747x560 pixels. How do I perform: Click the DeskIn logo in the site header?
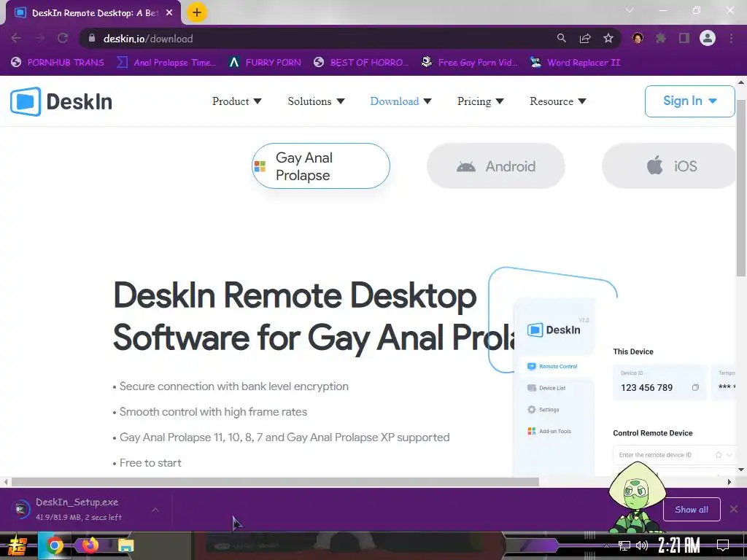[61, 101]
